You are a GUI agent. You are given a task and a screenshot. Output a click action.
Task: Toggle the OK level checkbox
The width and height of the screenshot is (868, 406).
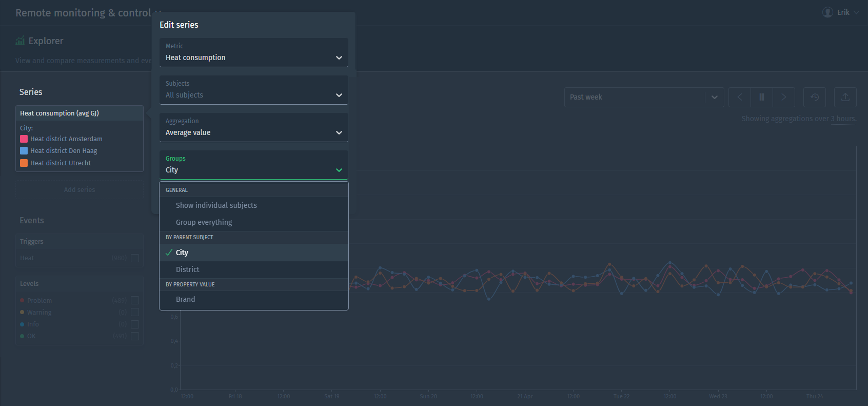pos(135,336)
